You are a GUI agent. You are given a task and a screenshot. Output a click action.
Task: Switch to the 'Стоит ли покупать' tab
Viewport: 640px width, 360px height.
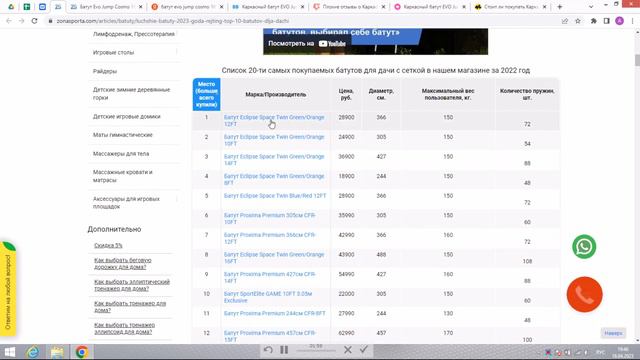(x=510, y=7)
